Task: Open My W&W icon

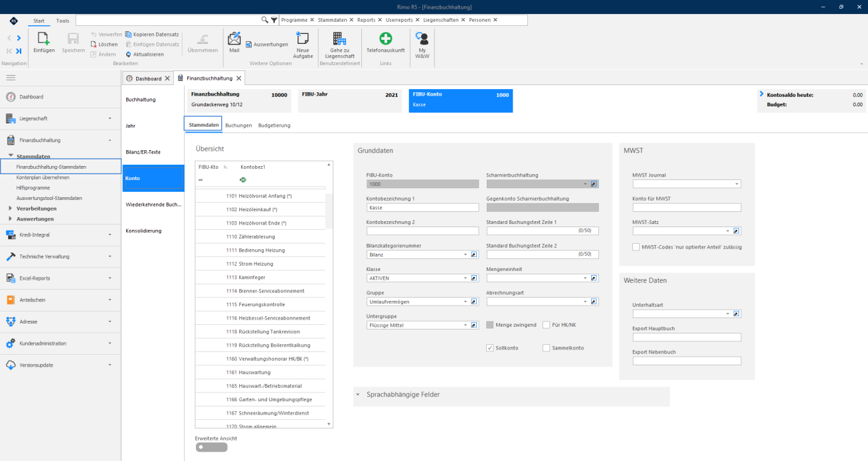Action: click(x=422, y=38)
